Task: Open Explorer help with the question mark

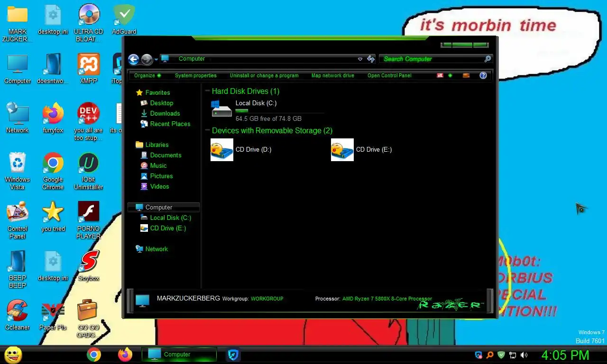Action: pos(483,75)
